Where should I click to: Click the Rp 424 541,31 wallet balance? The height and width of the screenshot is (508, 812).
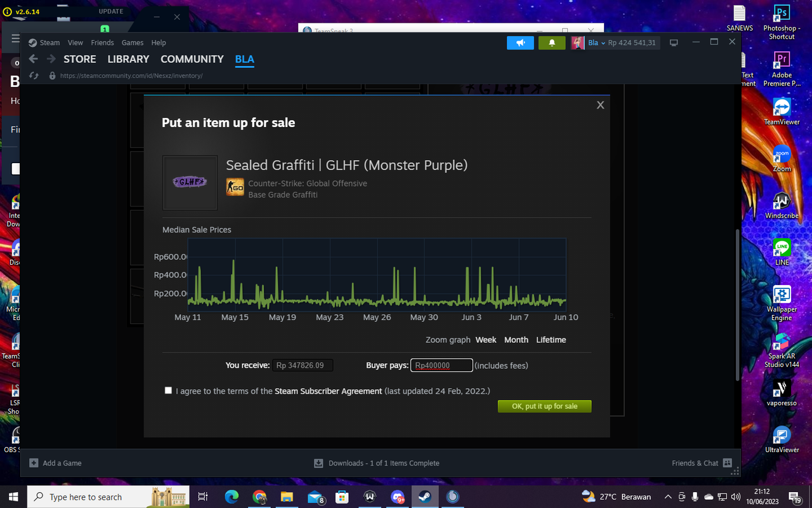coord(632,43)
